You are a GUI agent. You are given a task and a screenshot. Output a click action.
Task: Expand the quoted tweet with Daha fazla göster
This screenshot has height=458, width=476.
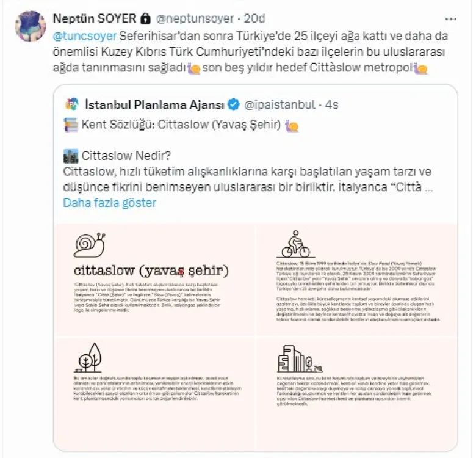[x=110, y=203]
